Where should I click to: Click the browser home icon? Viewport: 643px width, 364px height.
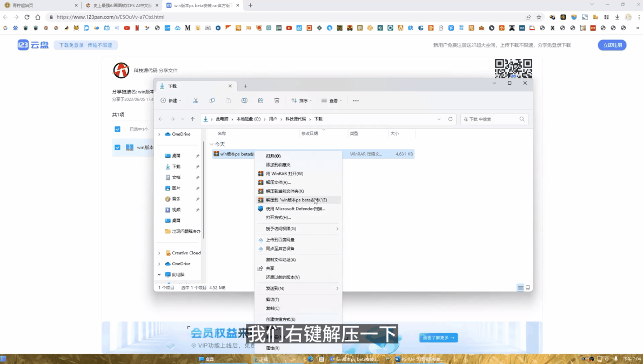[x=38, y=17]
